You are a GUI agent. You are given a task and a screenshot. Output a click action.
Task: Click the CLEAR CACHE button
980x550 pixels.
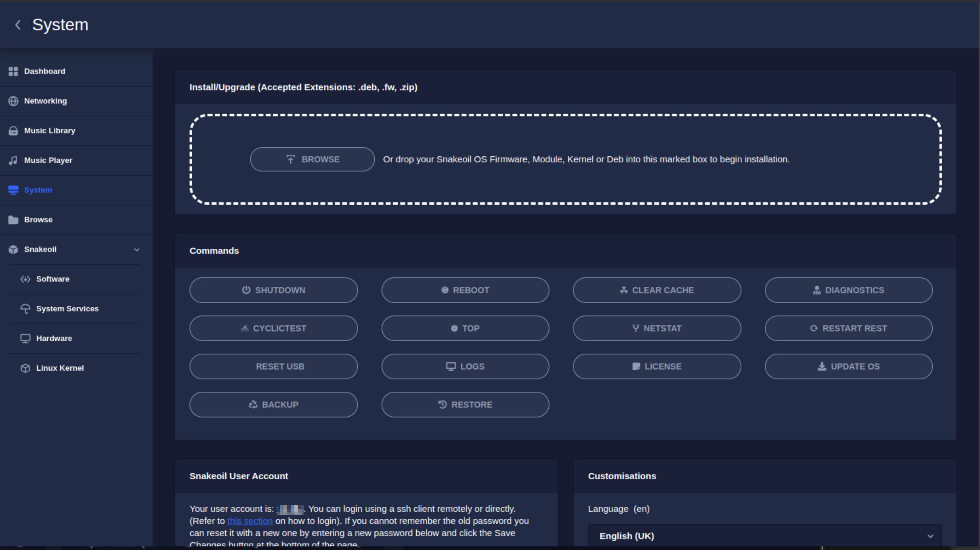[657, 290]
